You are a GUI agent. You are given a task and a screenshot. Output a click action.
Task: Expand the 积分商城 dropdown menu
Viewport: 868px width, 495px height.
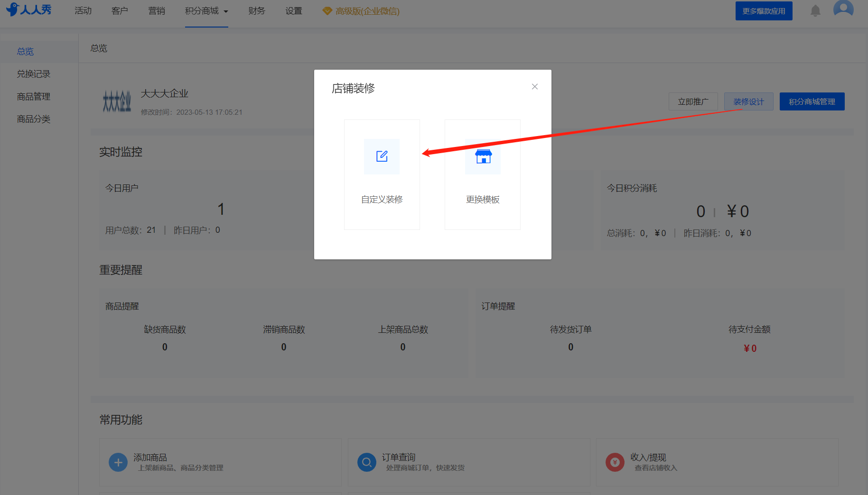click(206, 11)
